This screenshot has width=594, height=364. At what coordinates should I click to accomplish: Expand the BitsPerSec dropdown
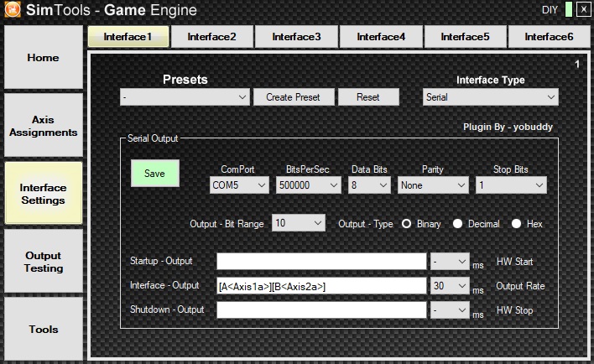click(308, 185)
